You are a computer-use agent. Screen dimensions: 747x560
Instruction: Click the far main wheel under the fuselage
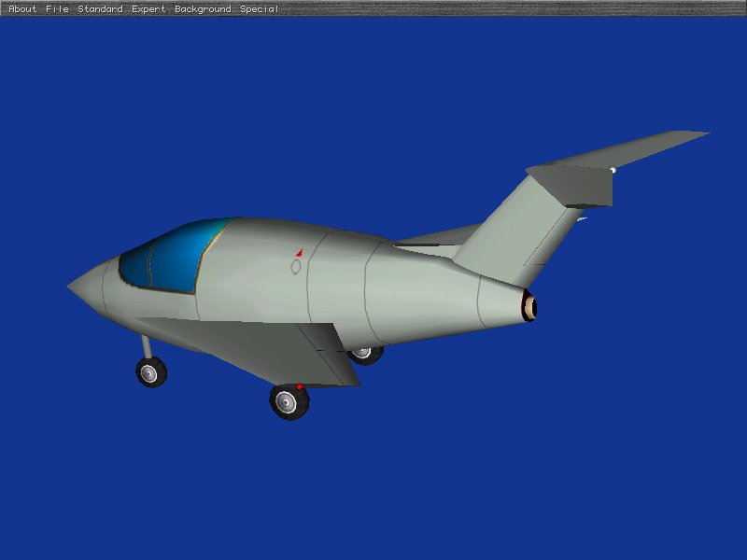[x=366, y=354]
